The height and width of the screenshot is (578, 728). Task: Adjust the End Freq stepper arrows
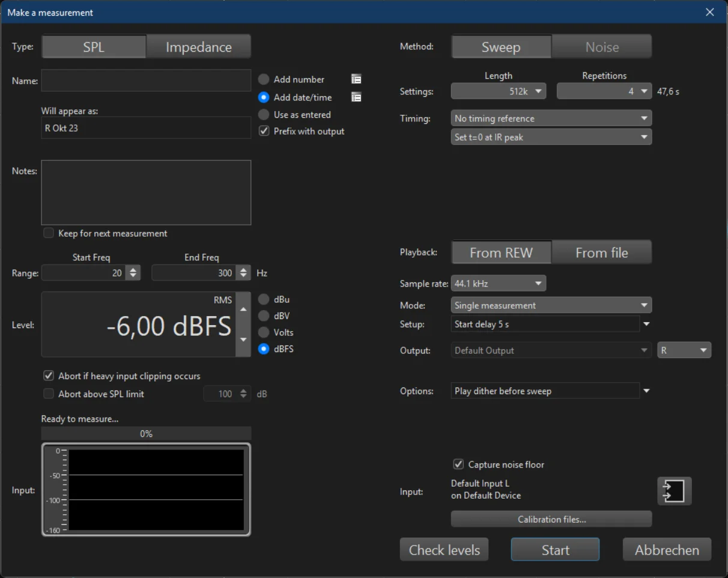point(243,273)
